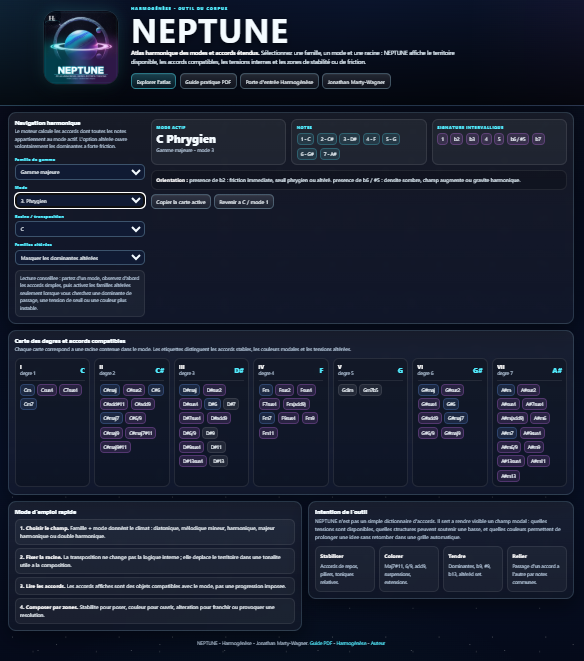Select the D#9 chord chip
This screenshot has width=584, height=661.
tap(210, 433)
